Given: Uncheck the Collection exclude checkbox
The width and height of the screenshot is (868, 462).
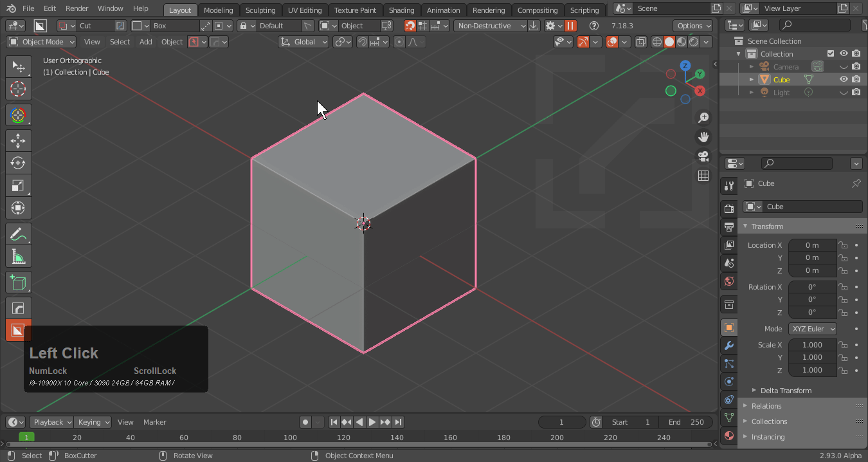Looking at the screenshot, I should coord(831,54).
